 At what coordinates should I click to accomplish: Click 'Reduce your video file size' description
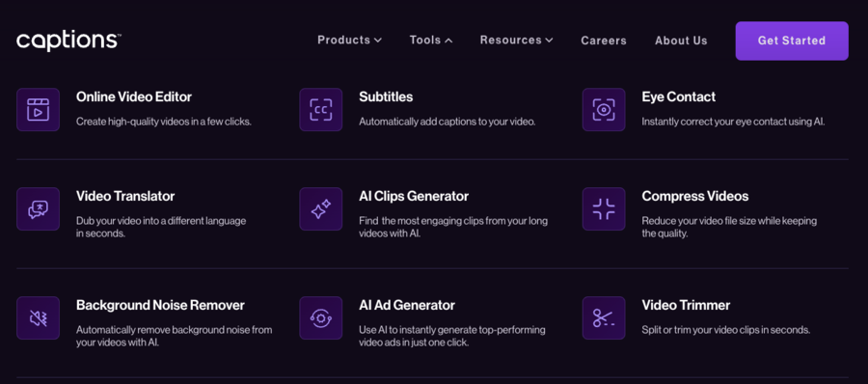[x=729, y=227]
